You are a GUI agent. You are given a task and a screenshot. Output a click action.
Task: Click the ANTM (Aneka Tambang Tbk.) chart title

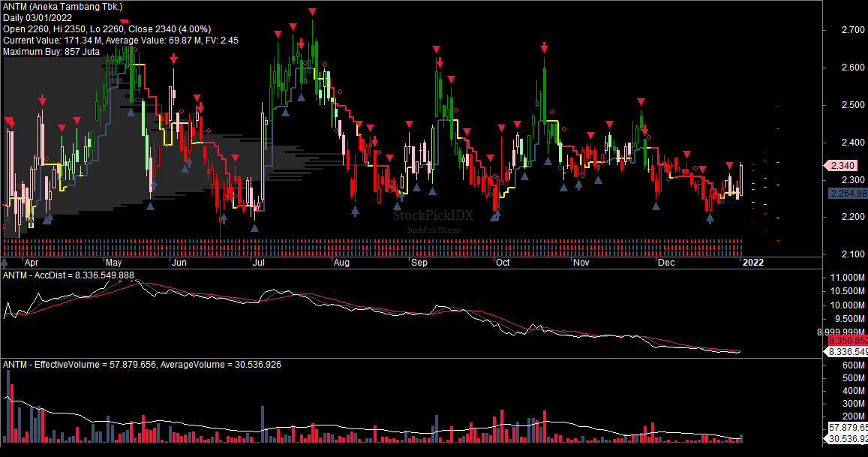click(62, 7)
